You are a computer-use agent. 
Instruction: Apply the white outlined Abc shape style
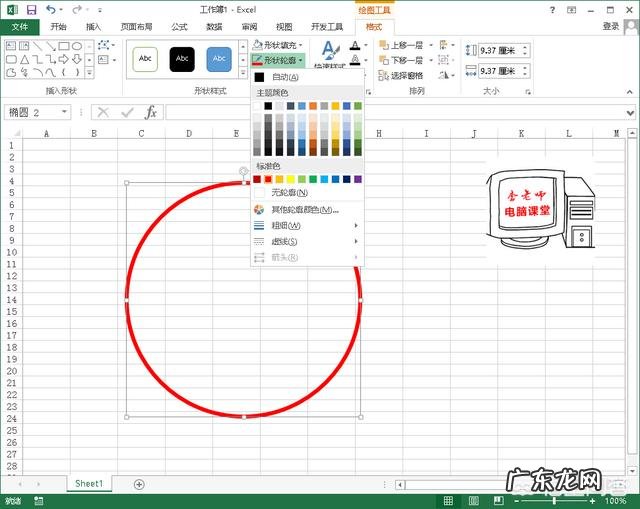click(x=145, y=59)
